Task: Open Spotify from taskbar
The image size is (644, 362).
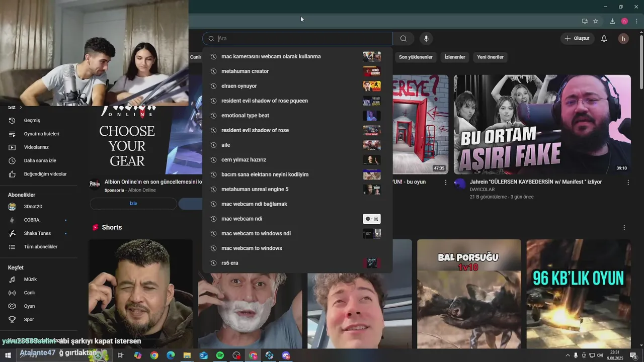Action: tap(220, 355)
